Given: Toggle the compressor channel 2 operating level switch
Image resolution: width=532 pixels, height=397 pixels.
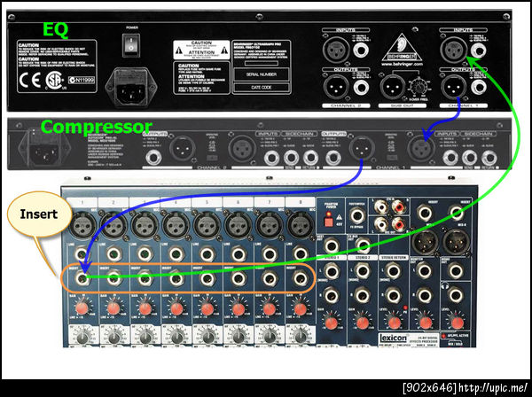Looking at the screenshot, I should point(212,158).
